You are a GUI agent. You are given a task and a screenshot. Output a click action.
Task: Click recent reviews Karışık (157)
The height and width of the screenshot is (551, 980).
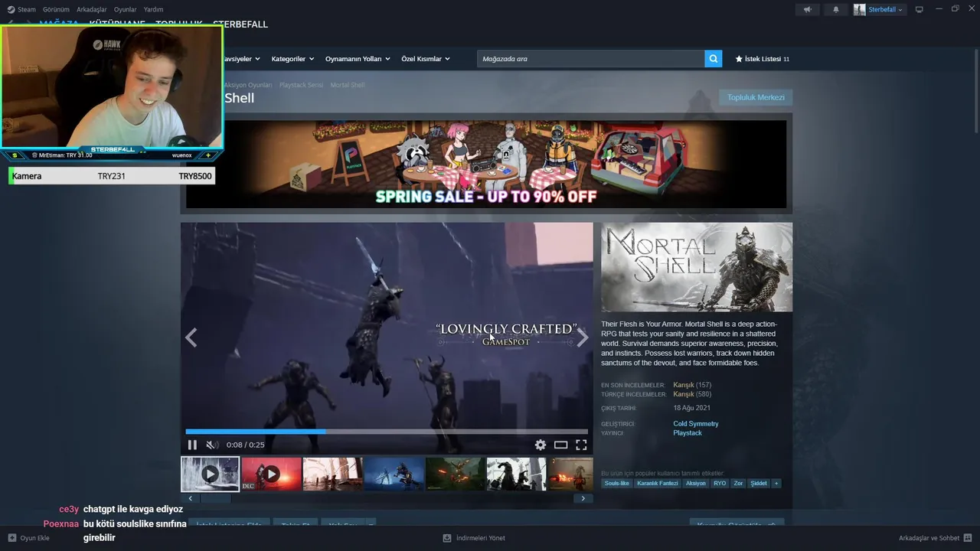pos(692,385)
